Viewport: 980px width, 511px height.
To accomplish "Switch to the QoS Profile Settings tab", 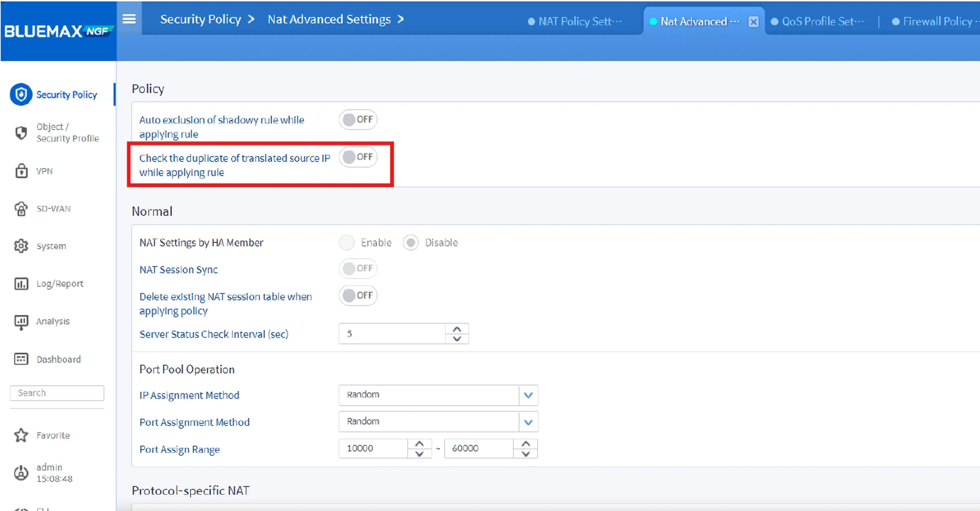I will coord(818,21).
